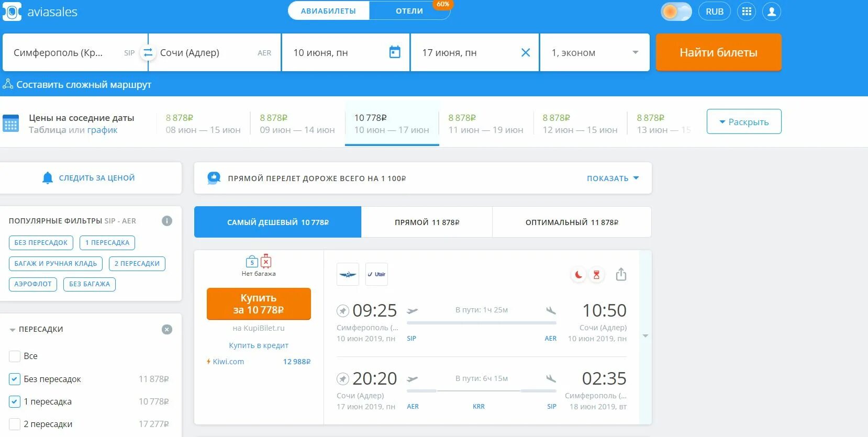868x437 pixels.
Task: Check the Все transfers checkbox
Action: [x=15, y=356]
